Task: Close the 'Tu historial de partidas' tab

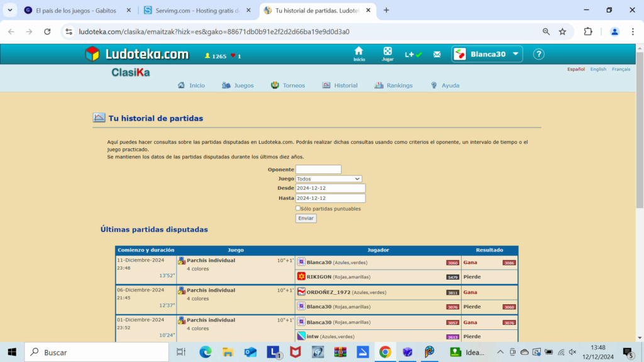Action: tap(368, 10)
